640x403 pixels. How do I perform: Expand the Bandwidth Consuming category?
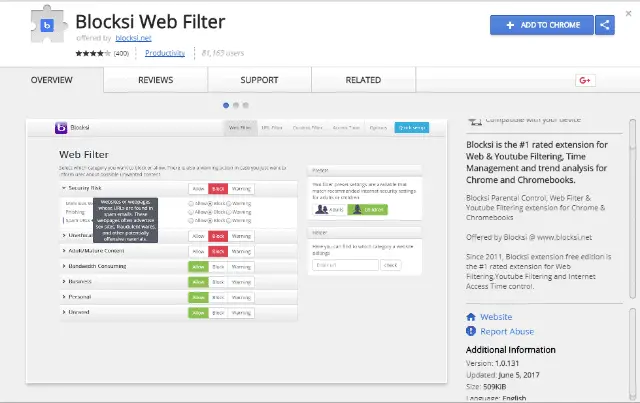pyautogui.click(x=64, y=266)
